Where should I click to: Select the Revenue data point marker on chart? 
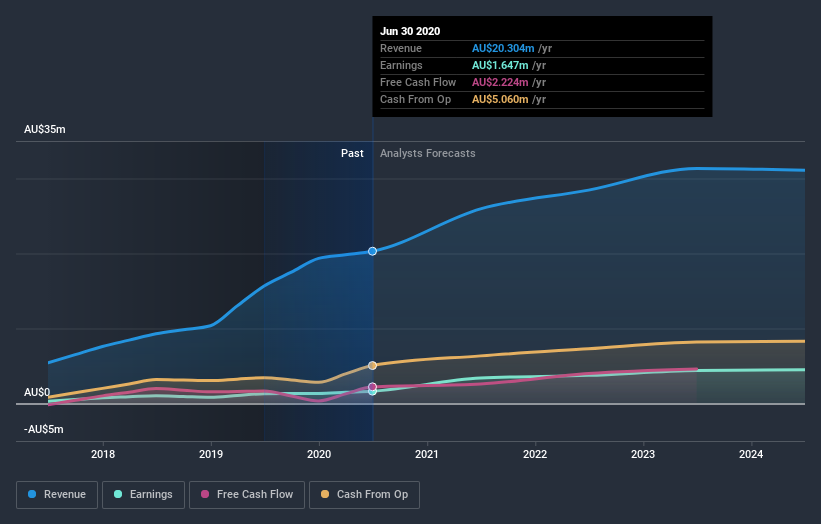coord(372,251)
